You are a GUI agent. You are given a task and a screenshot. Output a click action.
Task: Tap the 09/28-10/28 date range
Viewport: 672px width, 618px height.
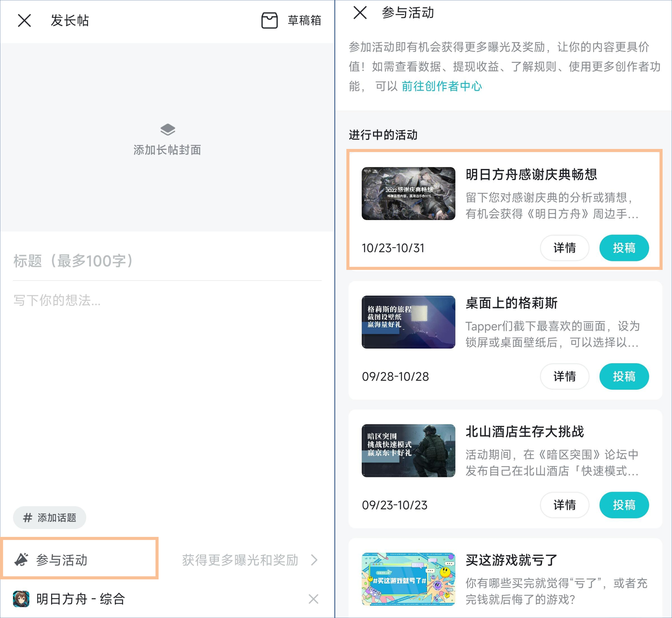click(x=395, y=377)
